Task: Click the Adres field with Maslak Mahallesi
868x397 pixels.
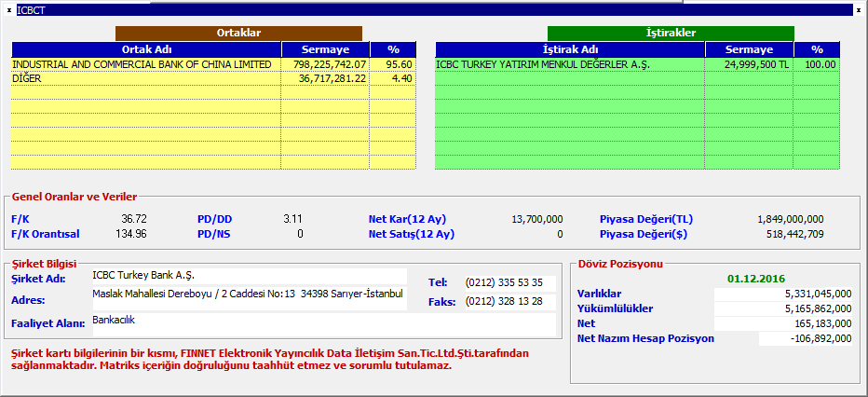Action: click(x=249, y=298)
